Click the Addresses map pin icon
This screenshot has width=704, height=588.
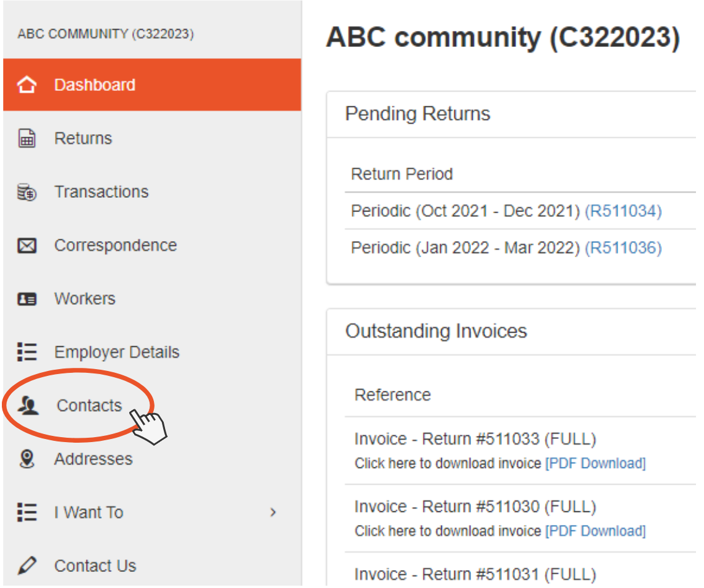pyautogui.click(x=27, y=459)
